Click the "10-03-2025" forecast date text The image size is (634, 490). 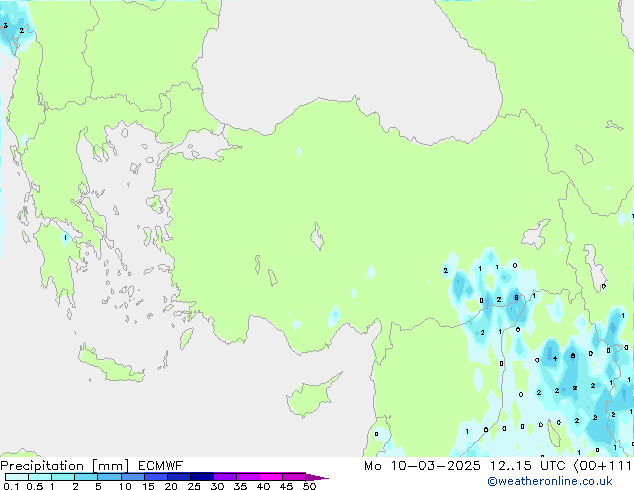[x=436, y=466]
